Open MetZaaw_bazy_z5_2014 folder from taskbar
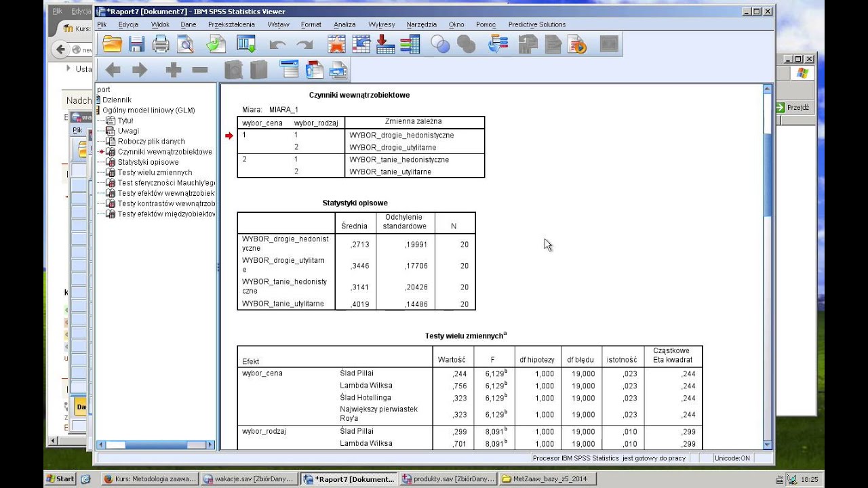This screenshot has width=868, height=488. coord(547,479)
